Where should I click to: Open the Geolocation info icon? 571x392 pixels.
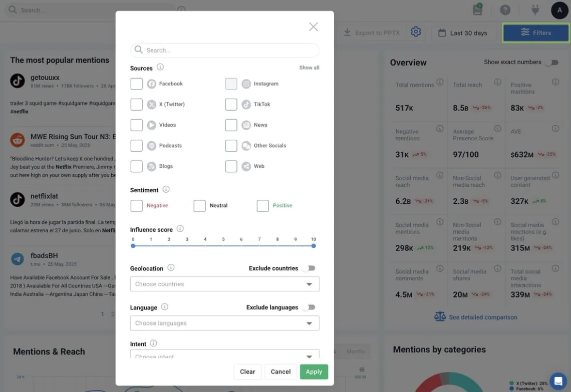tap(171, 267)
